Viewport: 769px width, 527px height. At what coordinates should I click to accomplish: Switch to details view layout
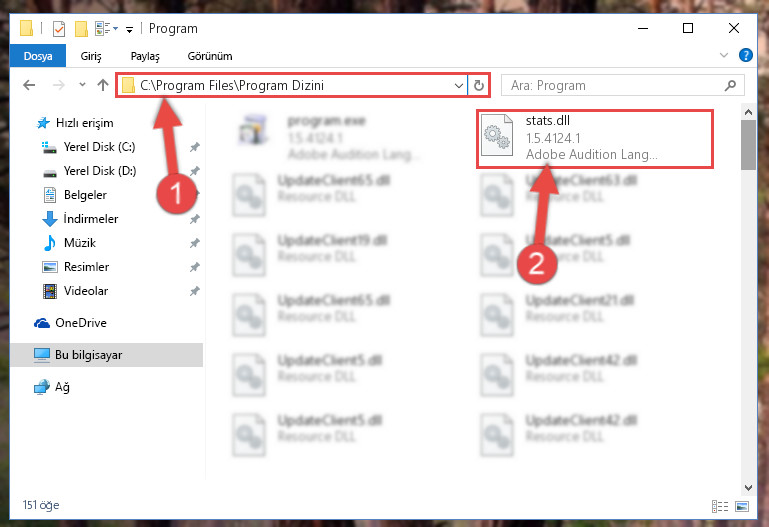[719, 506]
